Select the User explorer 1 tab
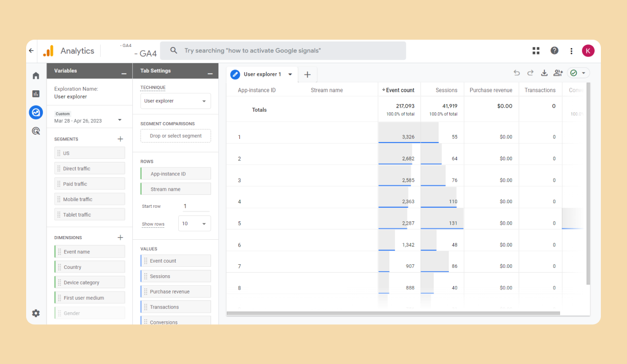 tap(263, 74)
